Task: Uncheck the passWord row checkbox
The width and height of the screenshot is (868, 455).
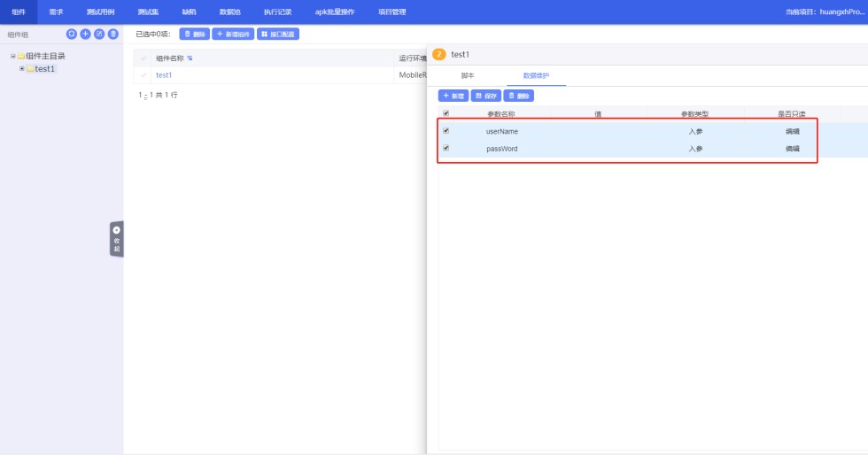Action: coord(446,148)
